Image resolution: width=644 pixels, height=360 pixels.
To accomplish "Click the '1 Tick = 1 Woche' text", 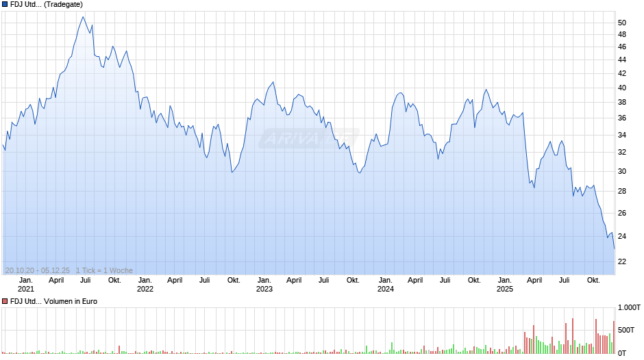I will click(x=104, y=270).
